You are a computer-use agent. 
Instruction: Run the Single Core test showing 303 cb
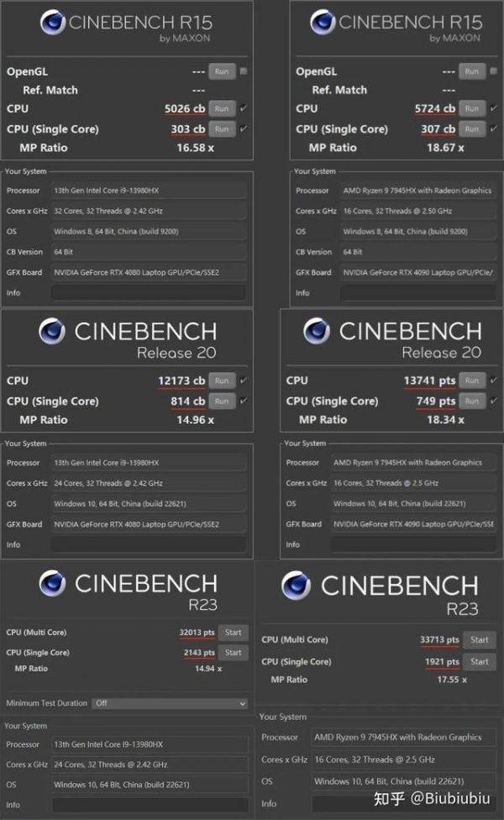coord(222,129)
